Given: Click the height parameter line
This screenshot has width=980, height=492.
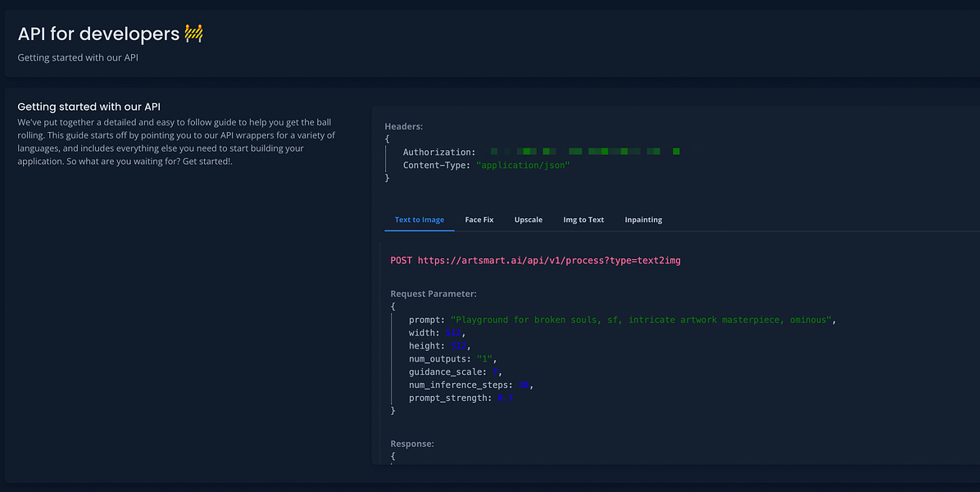Looking at the screenshot, I should pyautogui.click(x=440, y=346).
